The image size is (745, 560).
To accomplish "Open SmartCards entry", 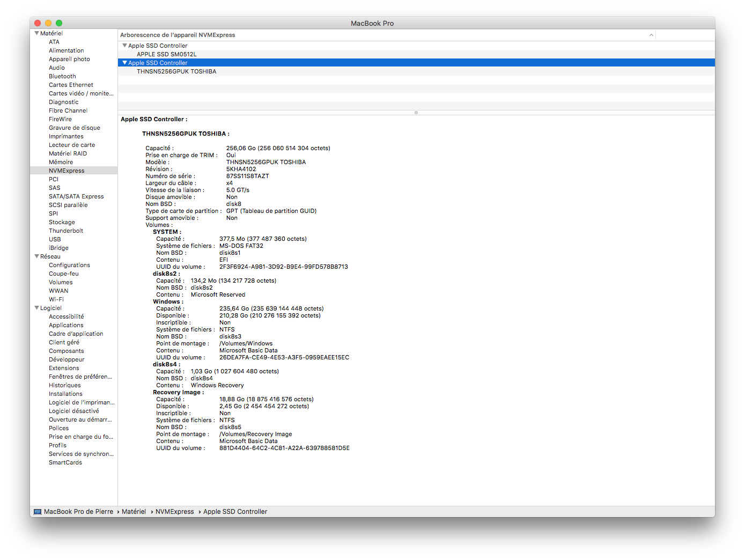I will tap(65, 462).
